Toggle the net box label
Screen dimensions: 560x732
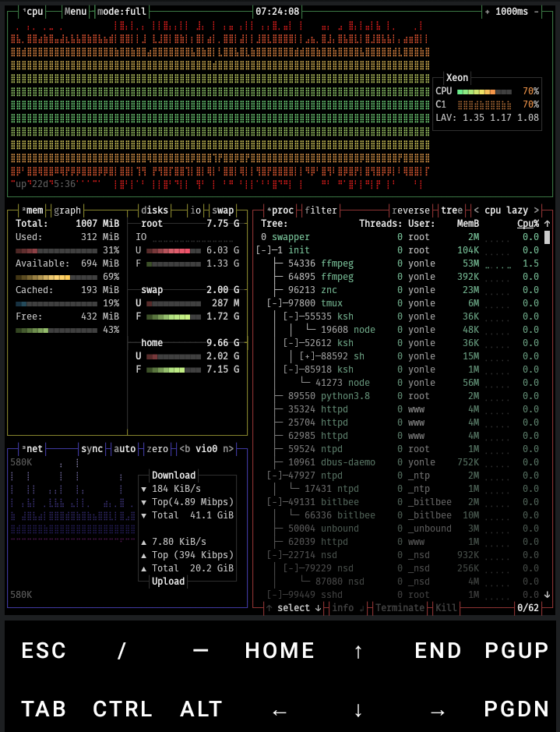[x=32, y=449]
